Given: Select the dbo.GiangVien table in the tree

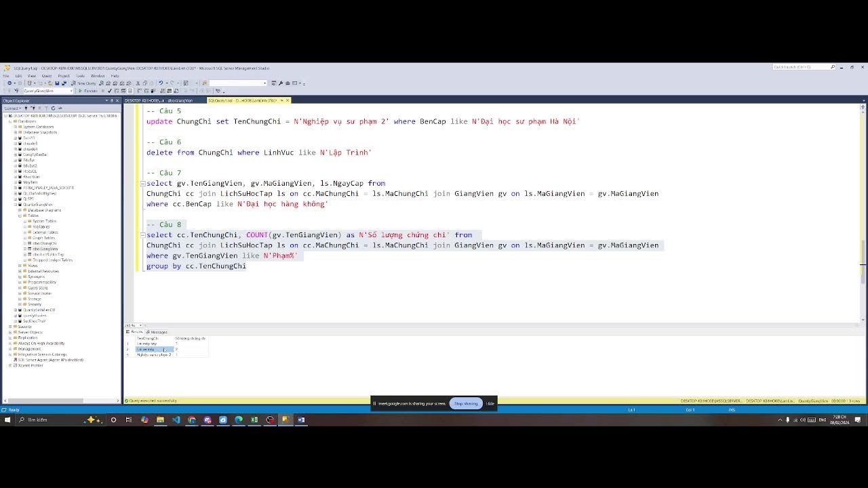Looking at the screenshot, I should coord(45,249).
